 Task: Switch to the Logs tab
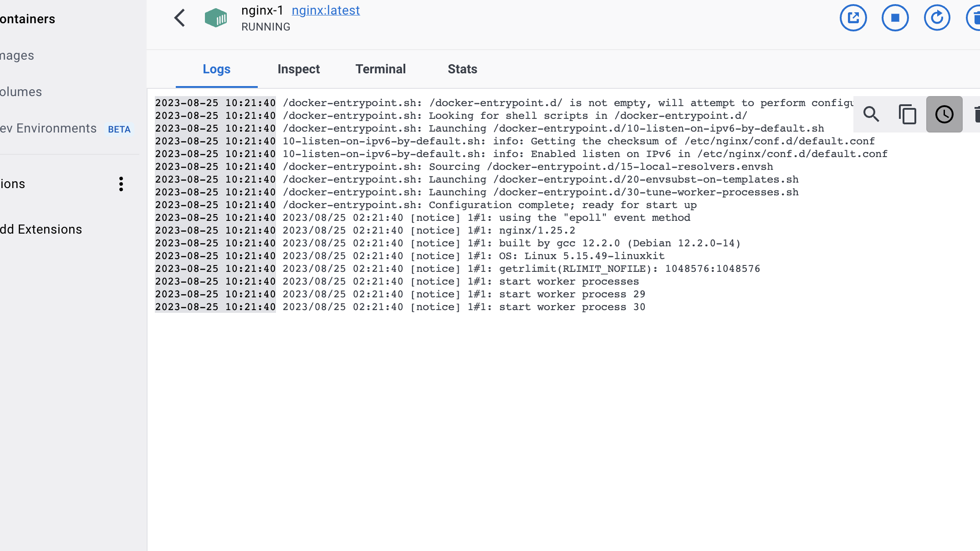[216, 69]
